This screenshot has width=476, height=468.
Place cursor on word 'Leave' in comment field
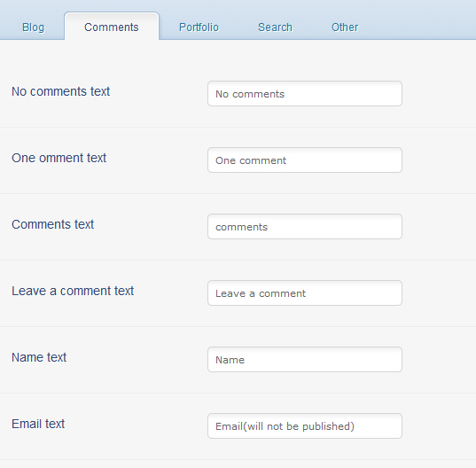(x=230, y=293)
